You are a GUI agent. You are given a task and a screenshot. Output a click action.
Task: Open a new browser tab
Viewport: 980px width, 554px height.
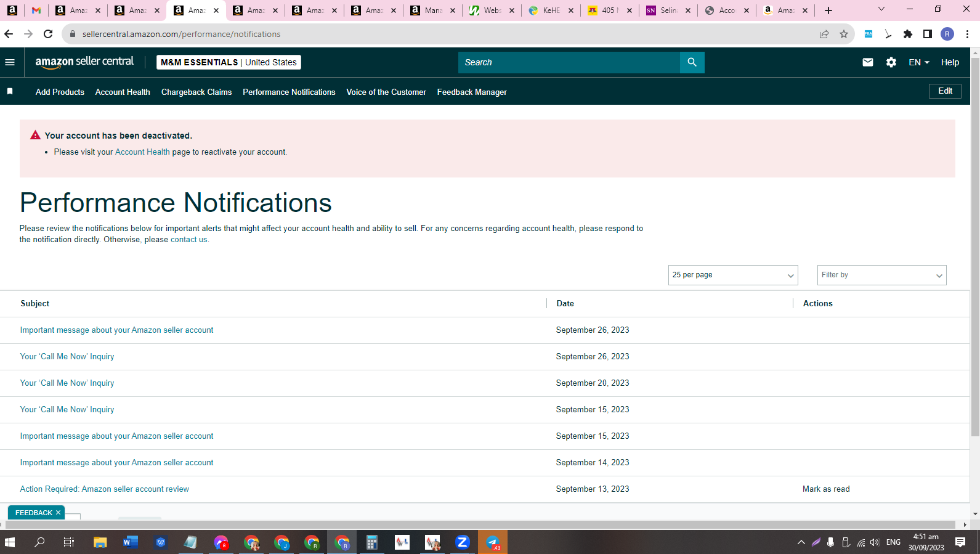pos(828,10)
